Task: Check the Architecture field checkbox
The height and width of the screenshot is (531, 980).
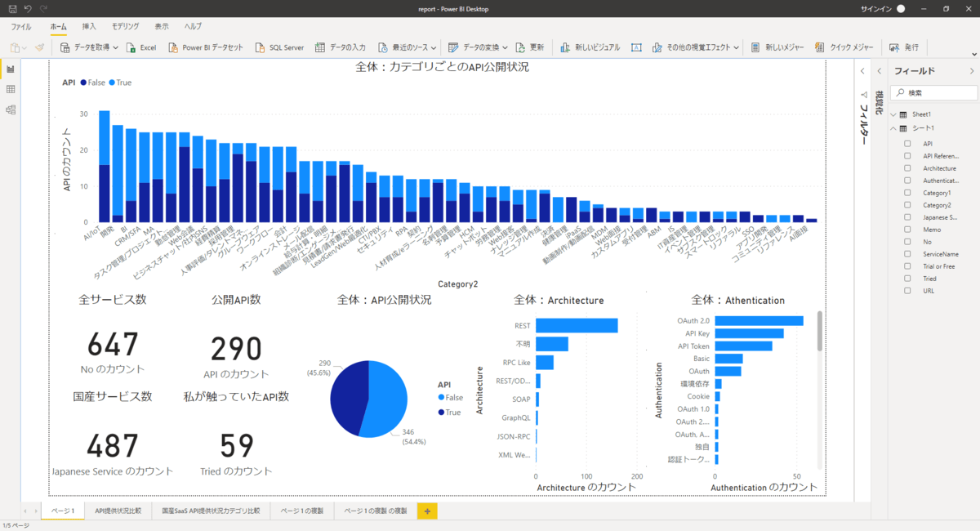Action: click(907, 168)
